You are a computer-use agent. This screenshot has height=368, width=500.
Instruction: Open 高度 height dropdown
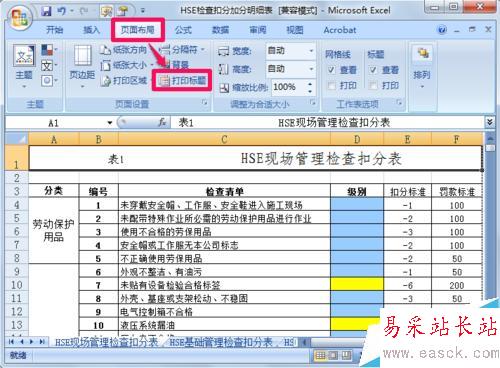(x=311, y=69)
